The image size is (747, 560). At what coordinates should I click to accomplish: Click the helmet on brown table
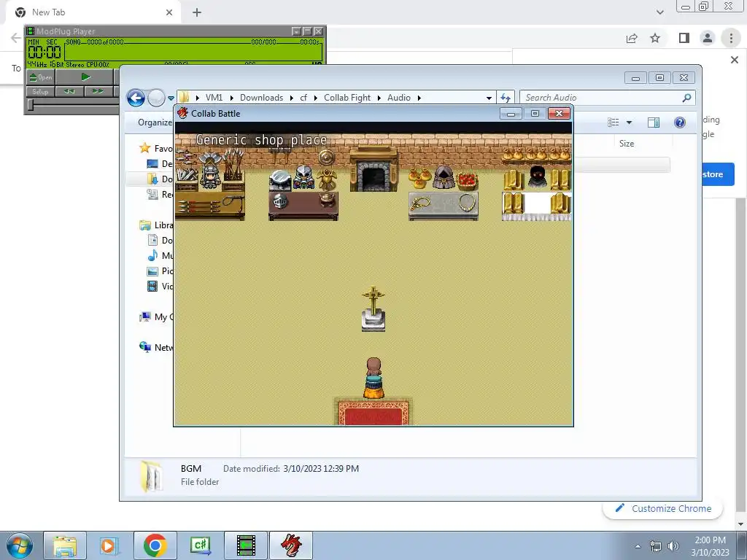pyautogui.click(x=279, y=201)
